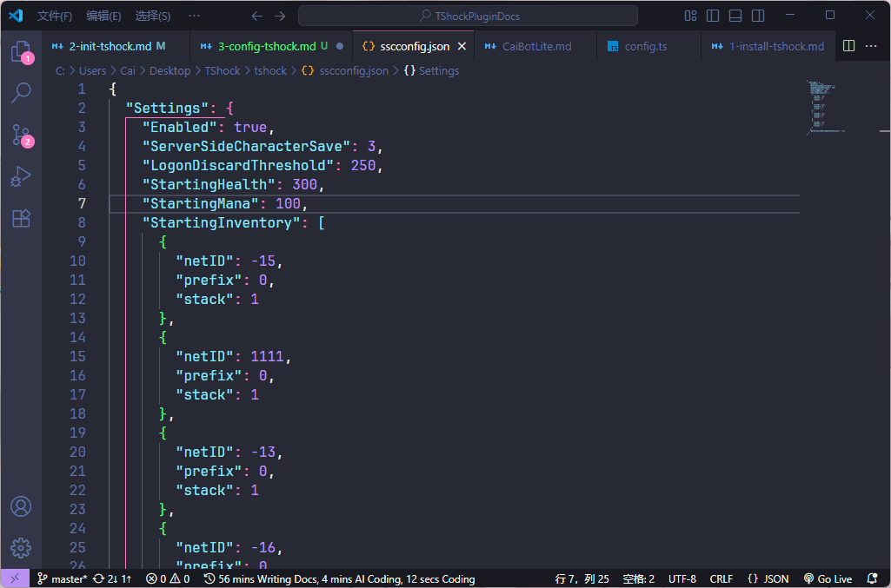Go to line via 行 7, 列 25
Image resolution: width=891 pixels, height=588 pixels.
[x=582, y=579]
